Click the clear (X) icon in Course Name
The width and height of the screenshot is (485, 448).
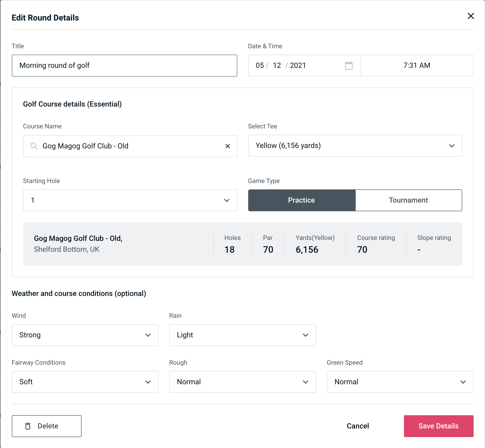(228, 146)
